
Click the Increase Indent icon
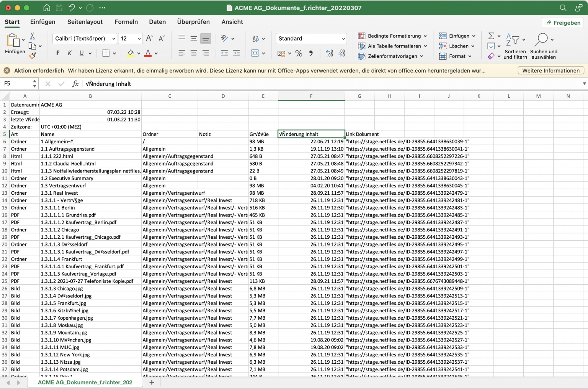(x=237, y=53)
